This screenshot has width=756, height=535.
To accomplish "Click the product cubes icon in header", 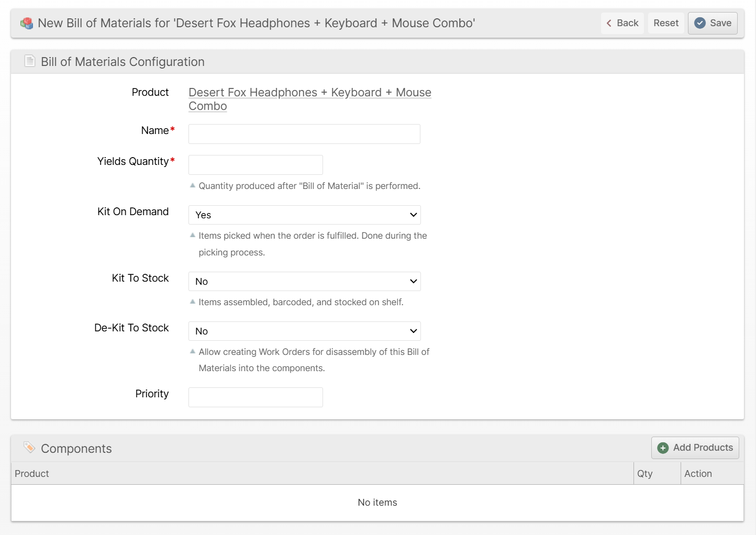I will point(27,24).
